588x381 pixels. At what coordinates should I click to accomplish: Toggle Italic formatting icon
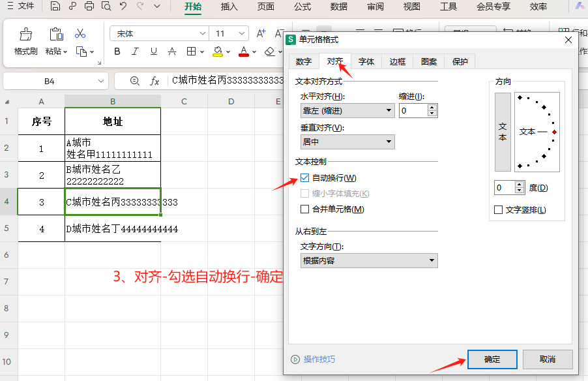pos(135,52)
